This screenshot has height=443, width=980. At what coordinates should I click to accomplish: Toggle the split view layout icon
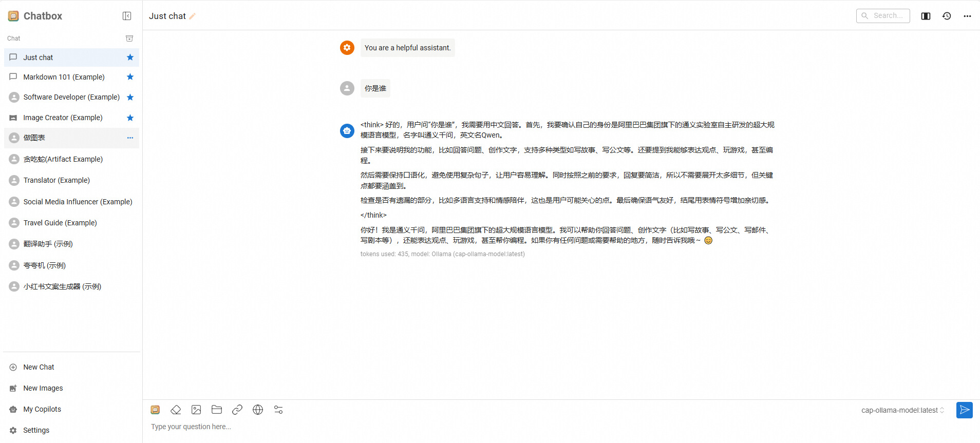point(926,16)
